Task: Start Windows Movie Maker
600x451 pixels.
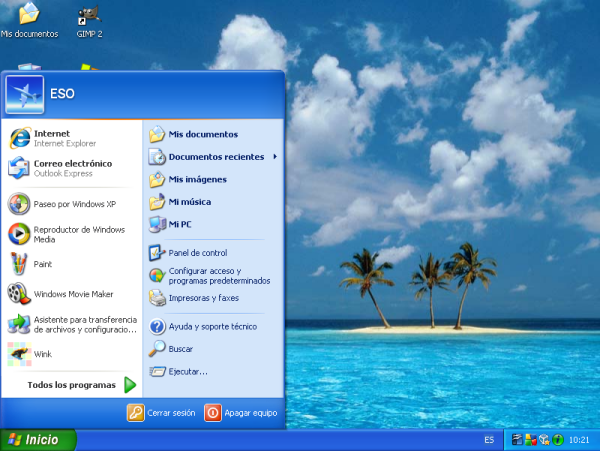Action: click(60, 294)
